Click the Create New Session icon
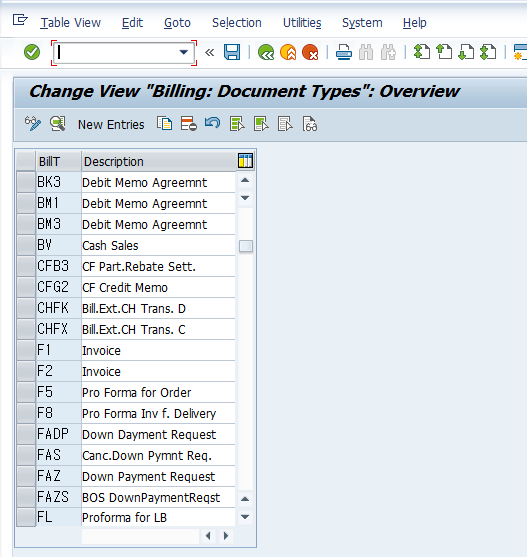Viewport: 527px width, 557px height. tap(520, 52)
